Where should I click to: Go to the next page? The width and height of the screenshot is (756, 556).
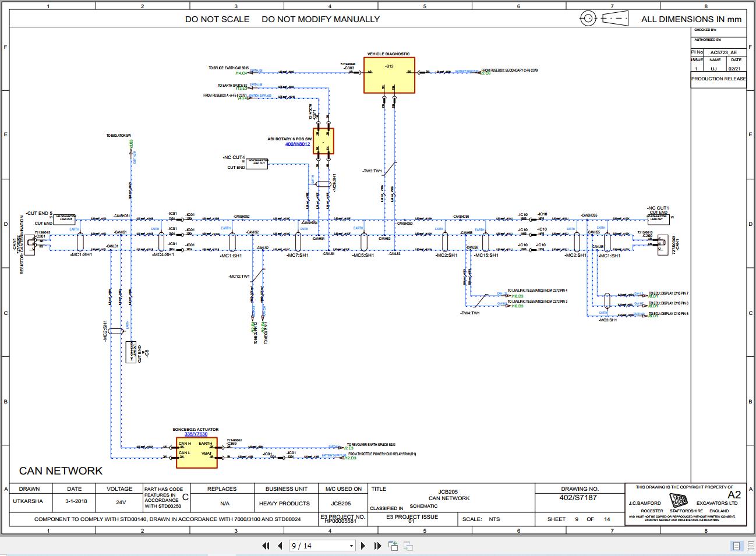tap(363, 546)
